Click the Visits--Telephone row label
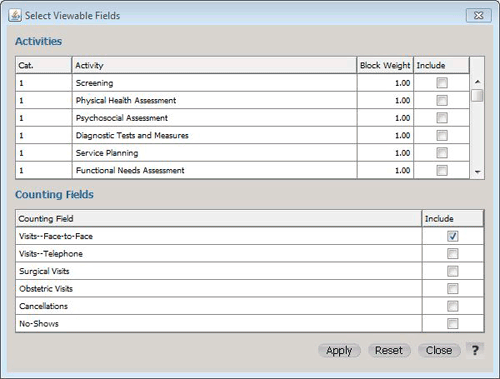 click(x=51, y=254)
